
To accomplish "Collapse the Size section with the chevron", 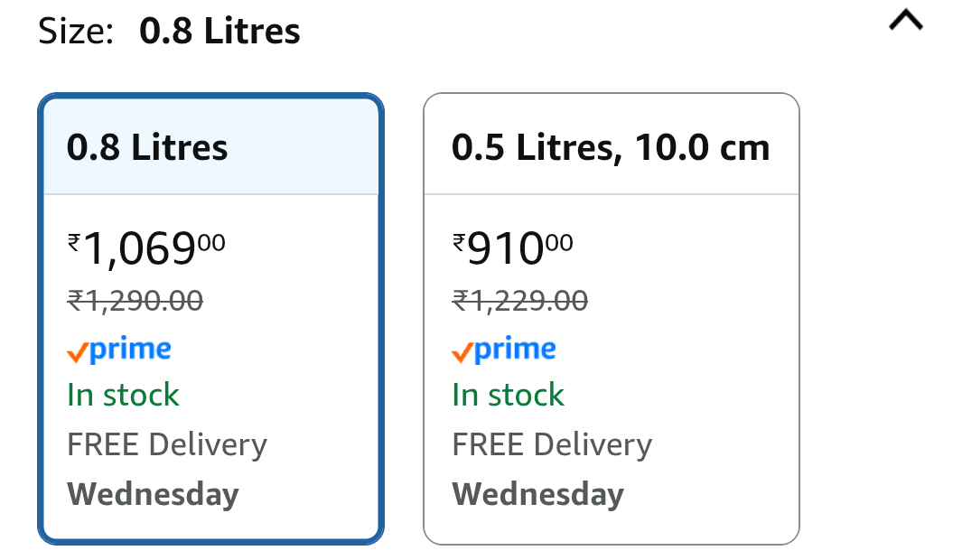I will coord(906,21).
